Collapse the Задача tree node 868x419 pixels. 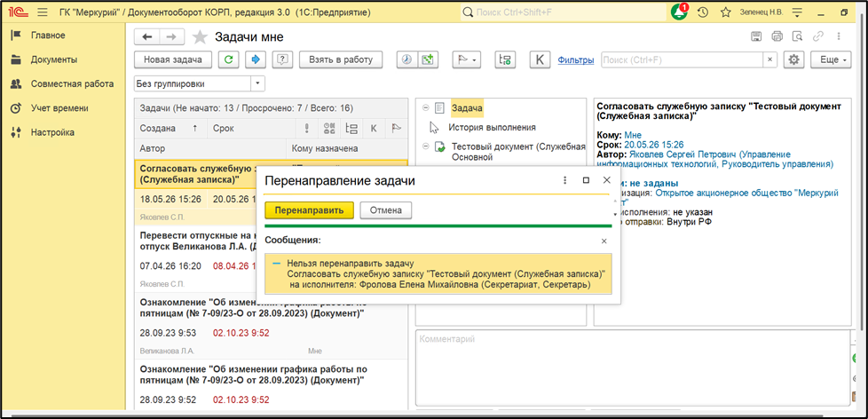coord(426,108)
